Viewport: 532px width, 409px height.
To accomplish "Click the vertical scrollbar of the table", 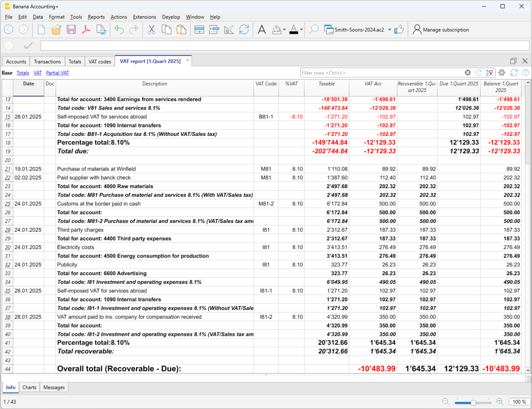I will click(x=528, y=227).
